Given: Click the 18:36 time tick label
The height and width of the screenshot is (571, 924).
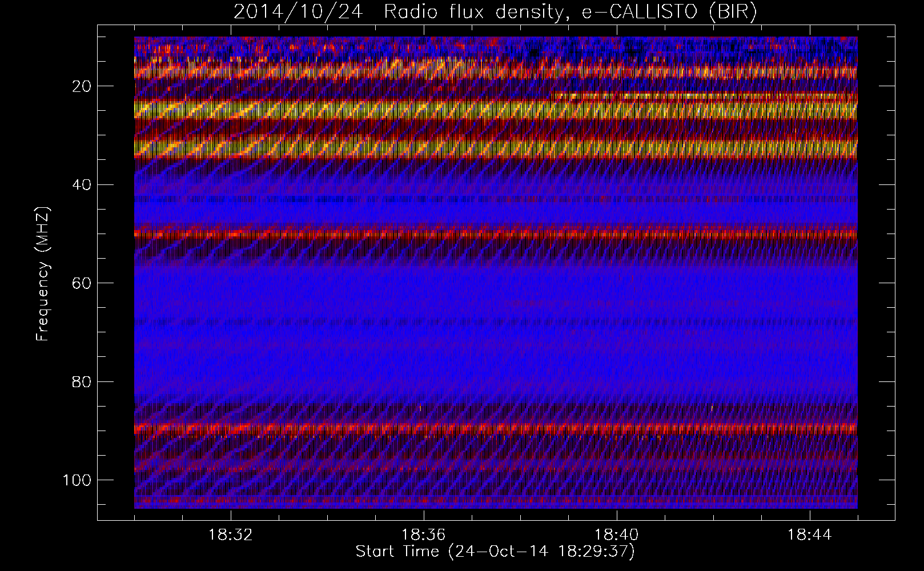Looking at the screenshot, I should (x=424, y=535).
